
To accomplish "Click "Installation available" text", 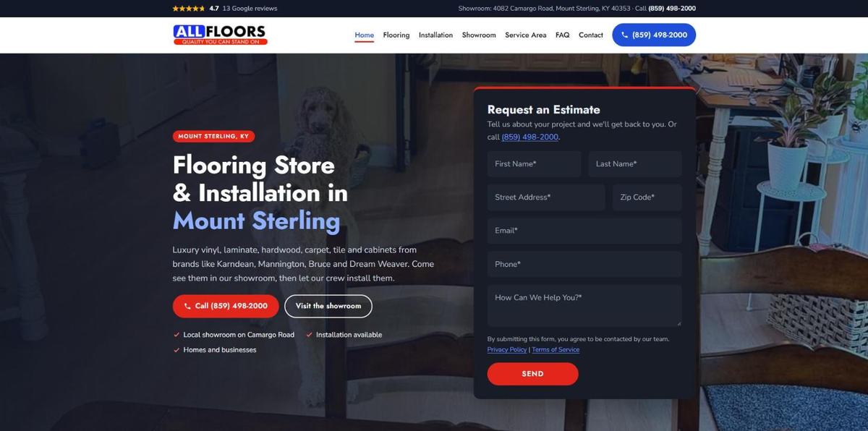I will [x=349, y=335].
